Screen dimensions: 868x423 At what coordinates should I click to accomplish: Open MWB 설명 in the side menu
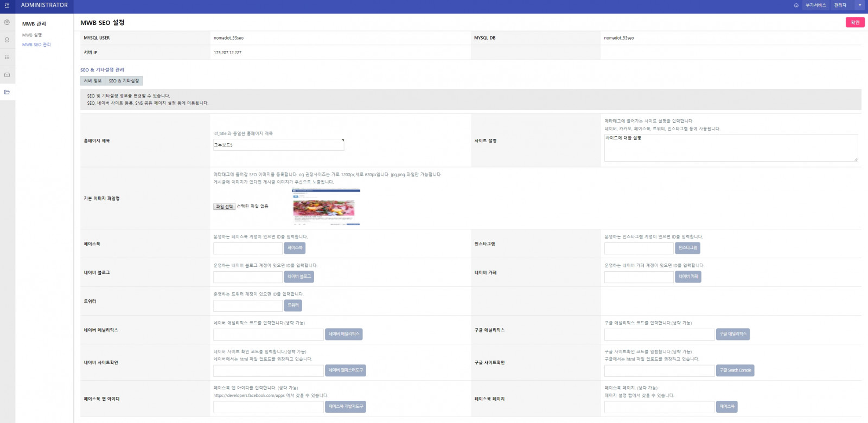tap(32, 35)
